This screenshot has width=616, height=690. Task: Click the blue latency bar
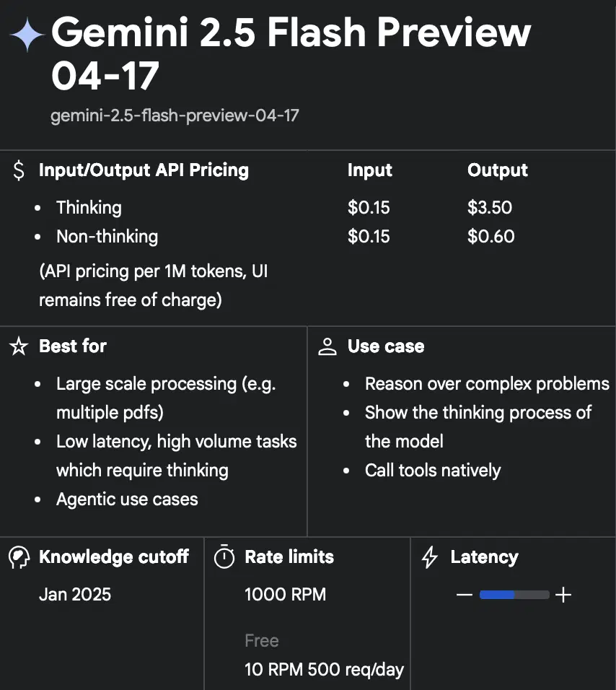[497, 595]
